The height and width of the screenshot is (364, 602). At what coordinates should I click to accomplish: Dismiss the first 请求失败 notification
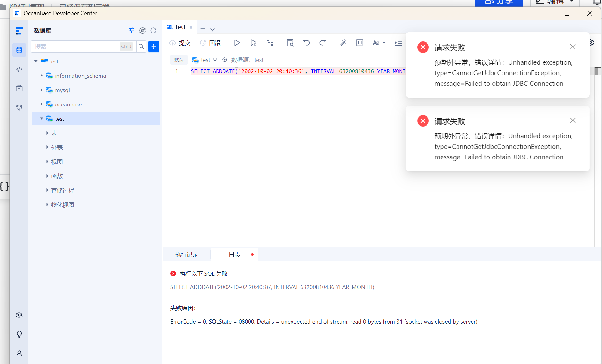(x=573, y=47)
